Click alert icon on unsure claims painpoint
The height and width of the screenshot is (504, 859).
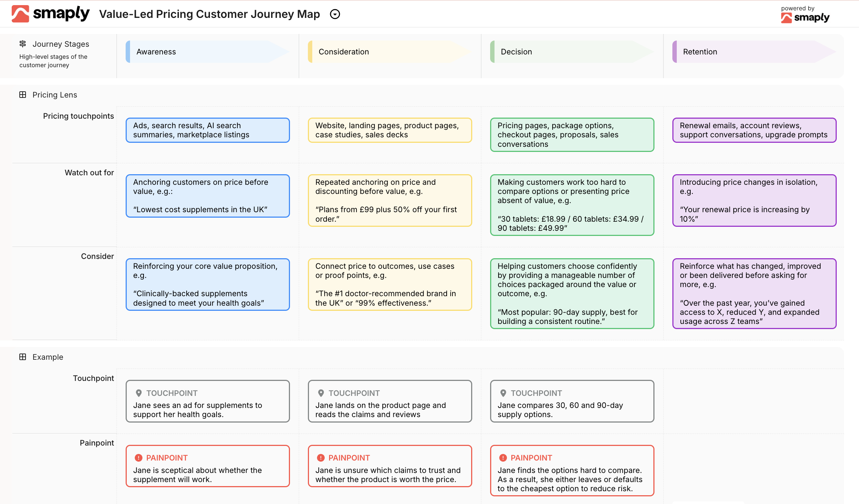click(321, 458)
